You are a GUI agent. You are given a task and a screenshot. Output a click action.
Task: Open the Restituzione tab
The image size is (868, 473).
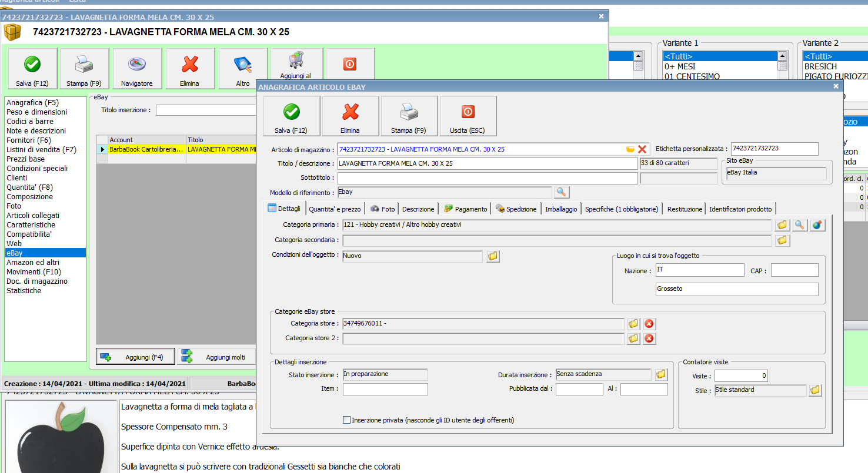click(685, 209)
